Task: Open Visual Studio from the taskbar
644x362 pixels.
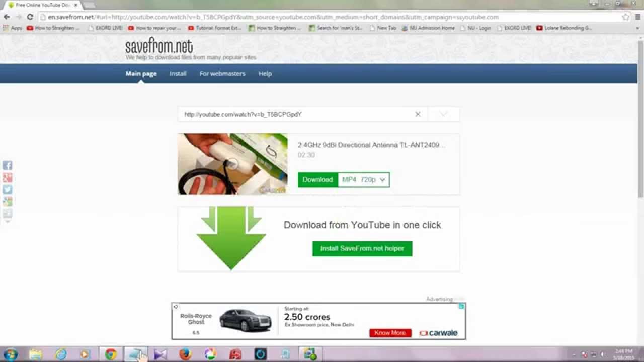Action: 160,354
